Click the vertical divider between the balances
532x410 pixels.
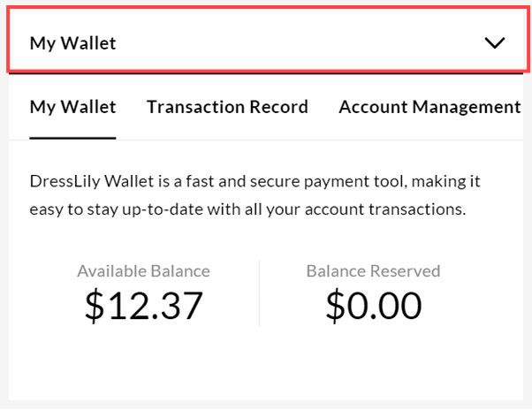259,292
